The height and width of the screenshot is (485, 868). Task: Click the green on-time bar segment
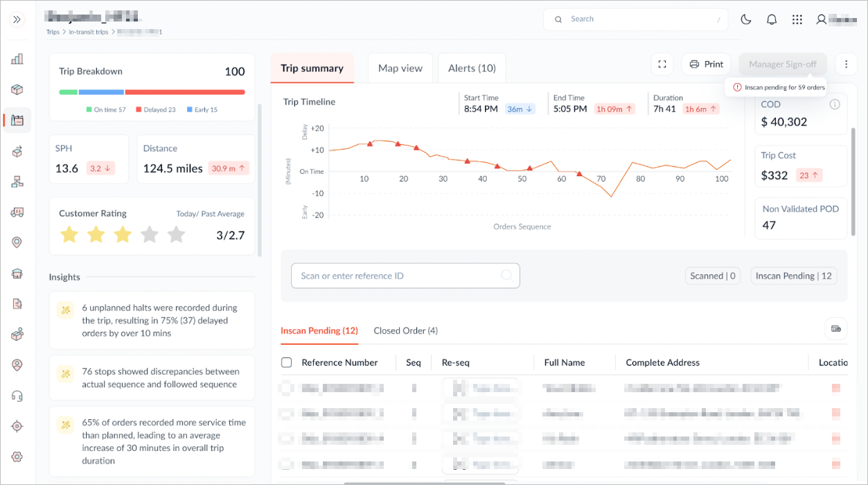coord(68,91)
